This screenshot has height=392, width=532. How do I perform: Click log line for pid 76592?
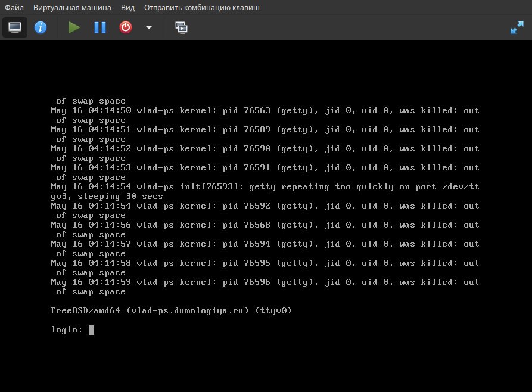[265, 206]
